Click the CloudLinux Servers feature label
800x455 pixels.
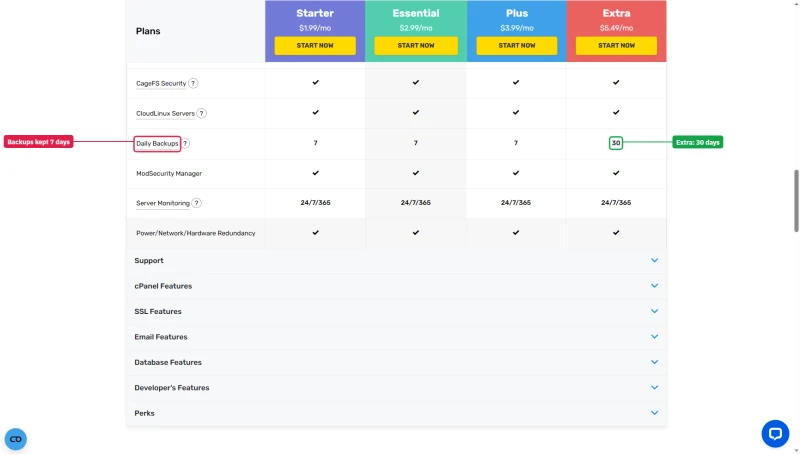click(x=165, y=113)
